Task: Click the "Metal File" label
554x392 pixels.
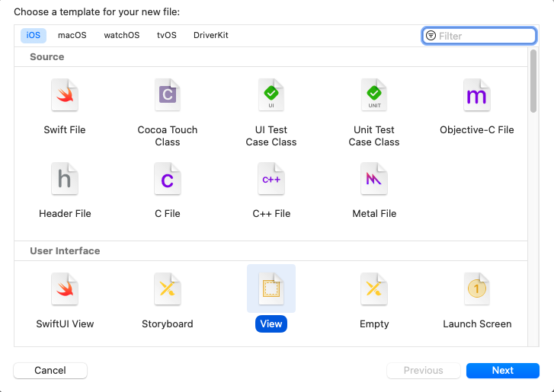Action: (374, 213)
